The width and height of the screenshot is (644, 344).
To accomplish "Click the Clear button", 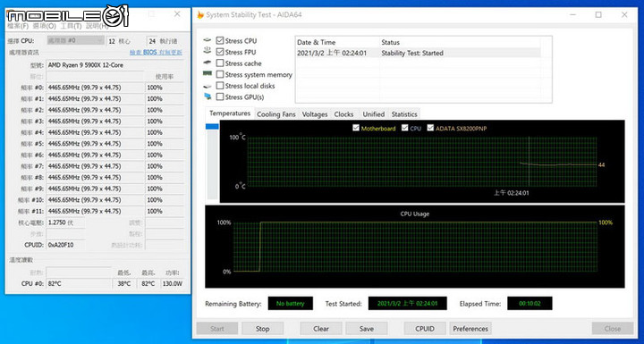I will coord(321,329).
